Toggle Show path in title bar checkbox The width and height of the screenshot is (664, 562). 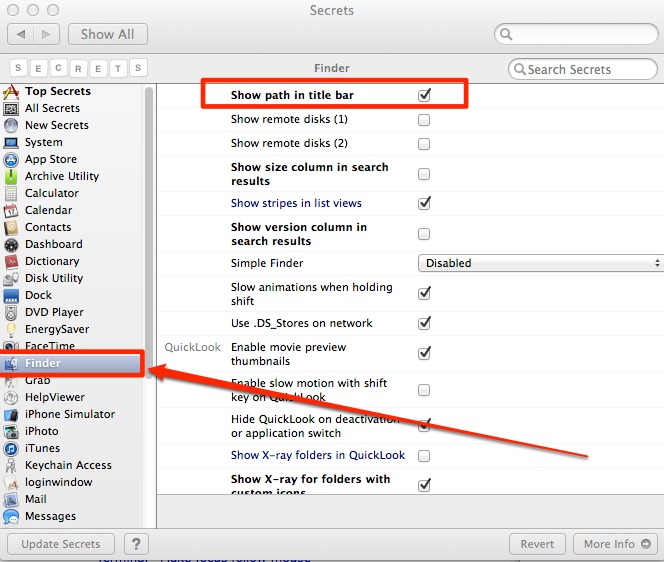coord(424,95)
